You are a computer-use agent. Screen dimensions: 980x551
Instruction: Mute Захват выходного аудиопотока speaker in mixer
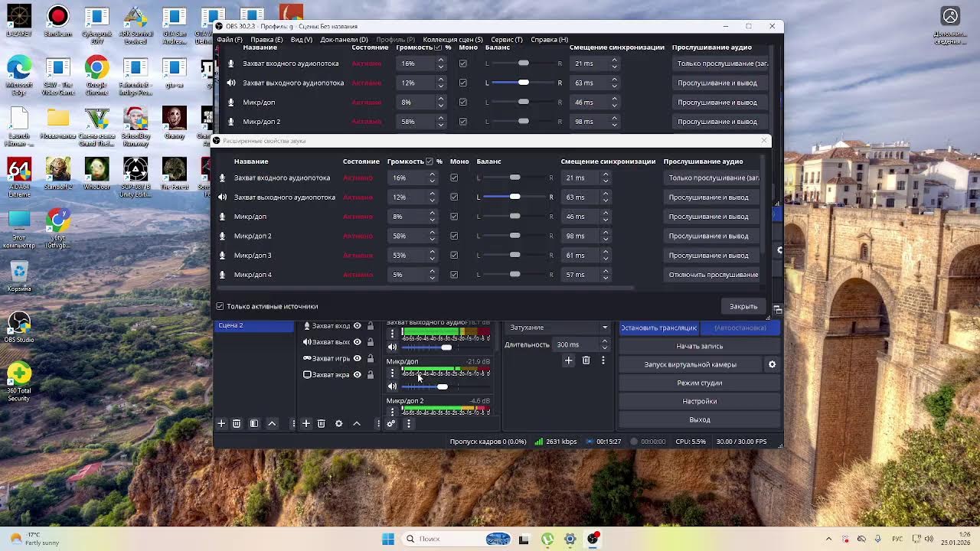[393, 347]
